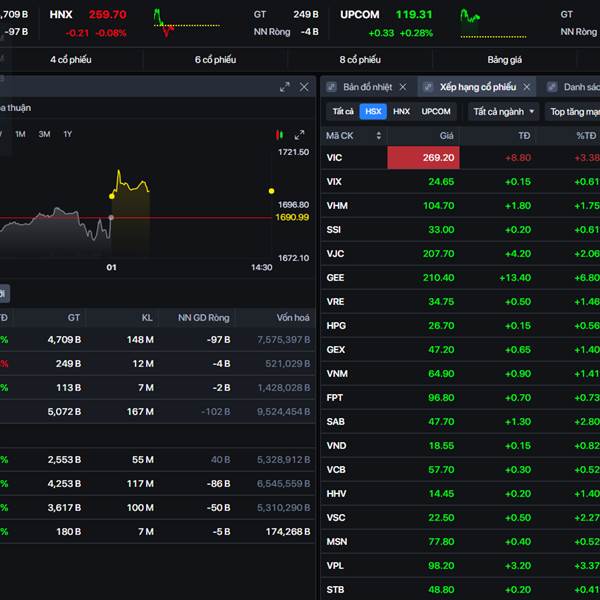Set chart range to 3M
Image resolution: width=600 pixels, height=600 pixels.
click(44, 134)
